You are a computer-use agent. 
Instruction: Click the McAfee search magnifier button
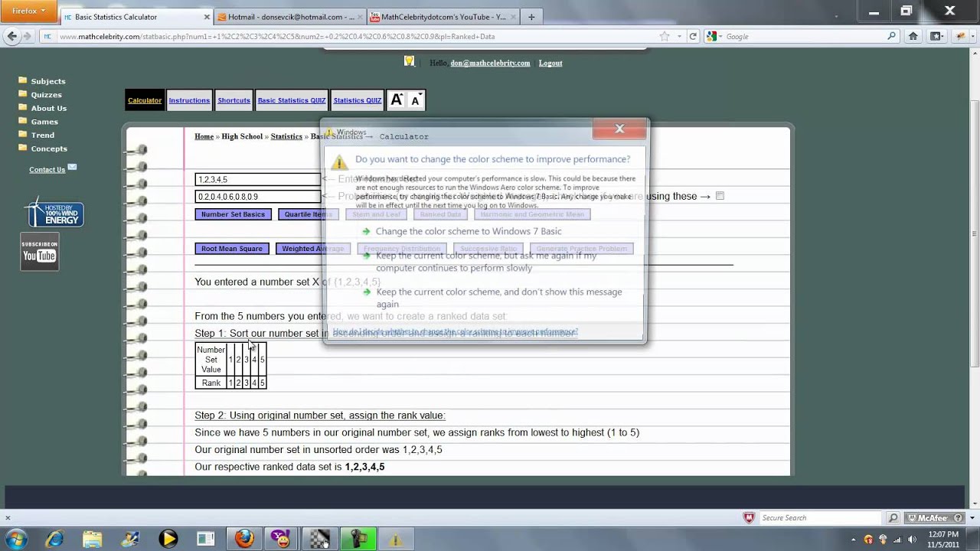click(x=893, y=518)
